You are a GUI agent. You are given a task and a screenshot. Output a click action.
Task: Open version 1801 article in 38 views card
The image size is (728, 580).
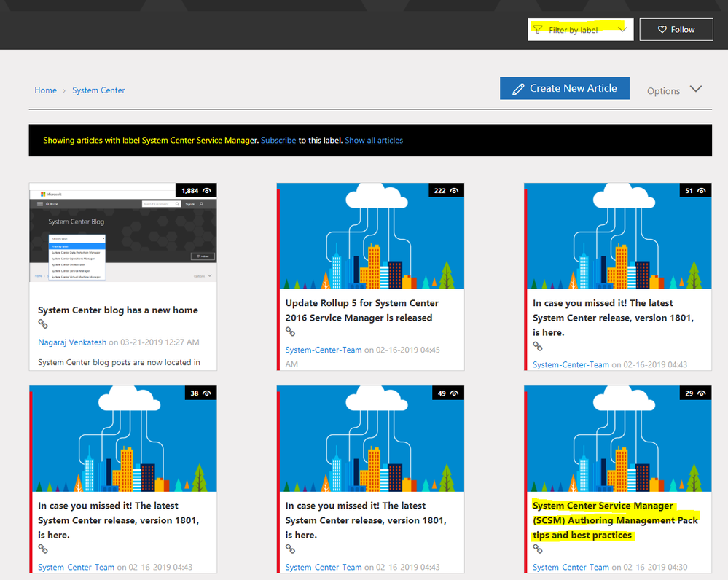tap(118, 520)
